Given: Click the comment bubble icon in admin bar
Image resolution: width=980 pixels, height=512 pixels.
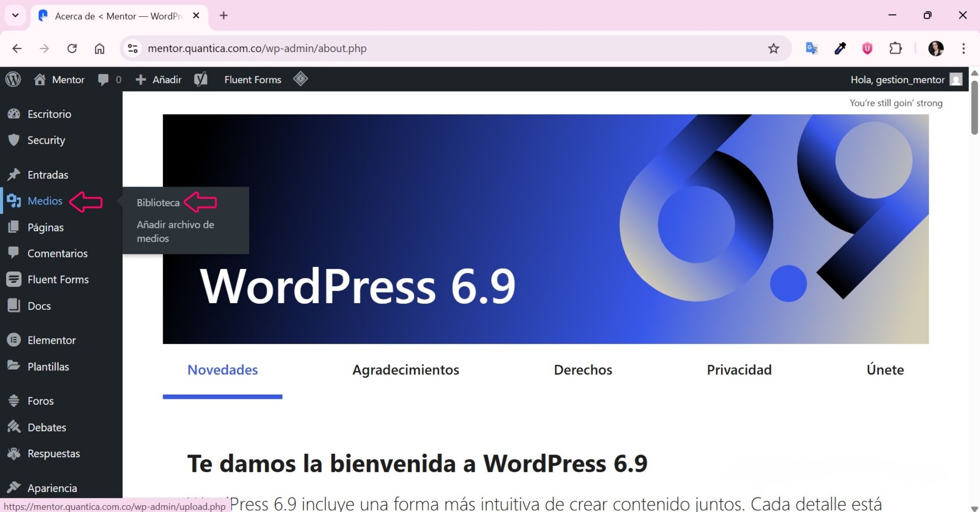Looking at the screenshot, I should (x=103, y=80).
